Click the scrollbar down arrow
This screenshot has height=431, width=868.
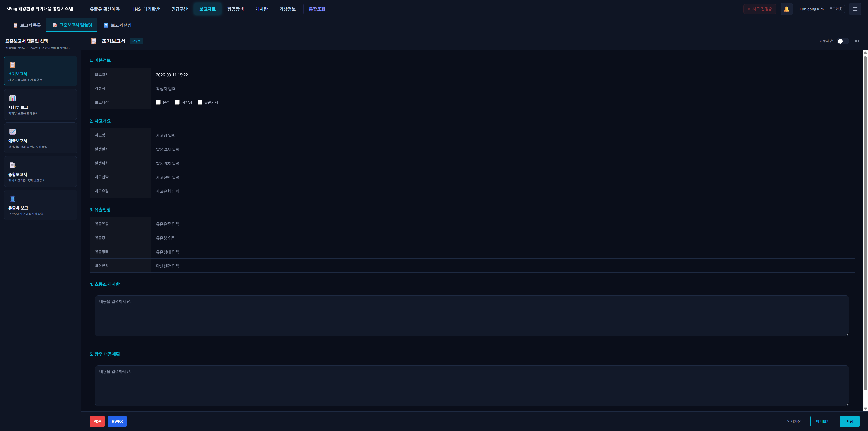pos(865,409)
